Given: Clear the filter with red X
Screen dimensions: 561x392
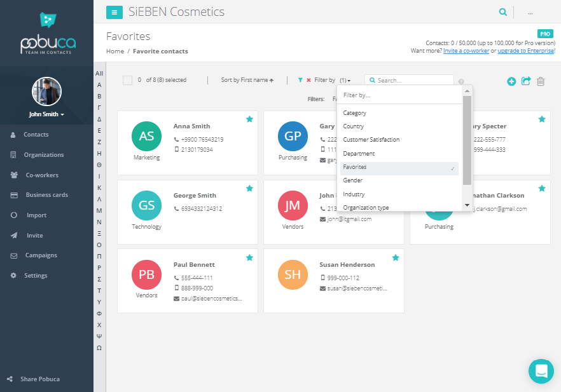Looking at the screenshot, I should coord(308,80).
